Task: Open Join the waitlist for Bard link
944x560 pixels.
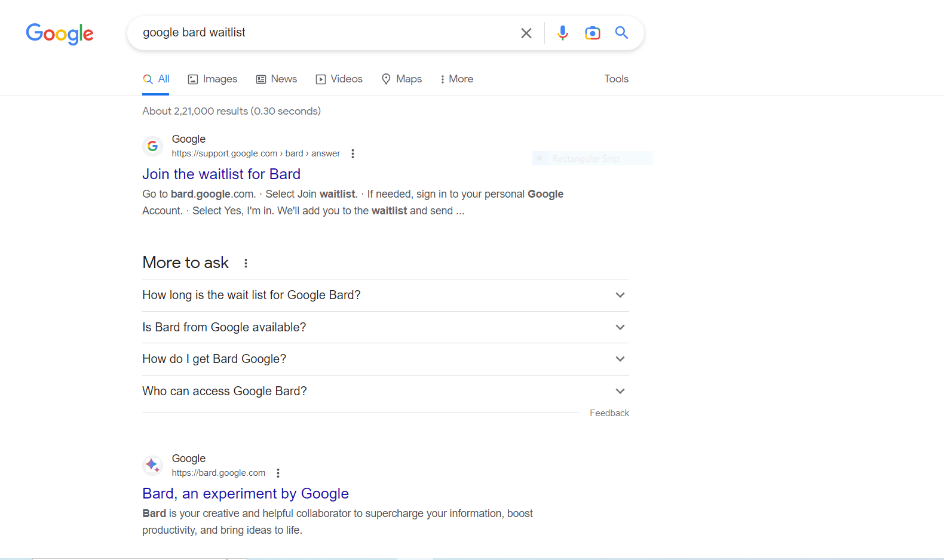Action: 221,174
